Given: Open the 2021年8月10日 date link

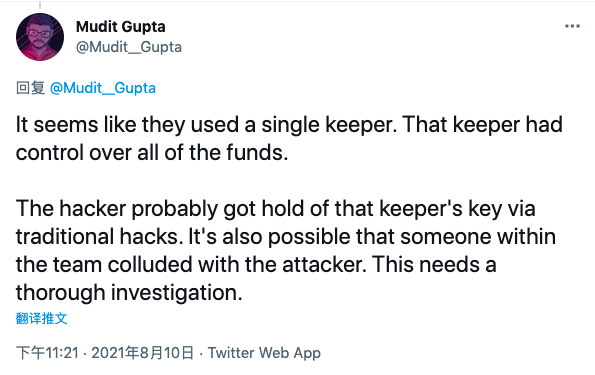Looking at the screenshot, I should click(x=142, y=353).
